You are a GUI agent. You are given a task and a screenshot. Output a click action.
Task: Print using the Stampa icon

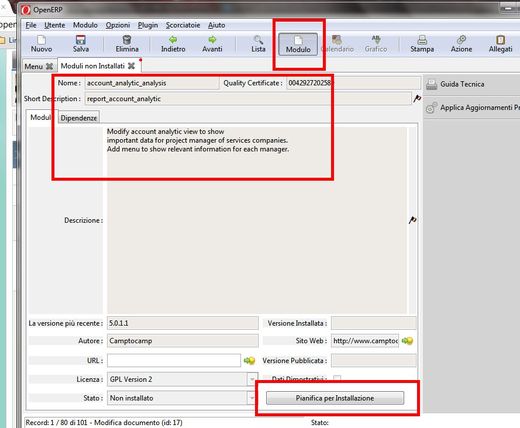(422, 44)
